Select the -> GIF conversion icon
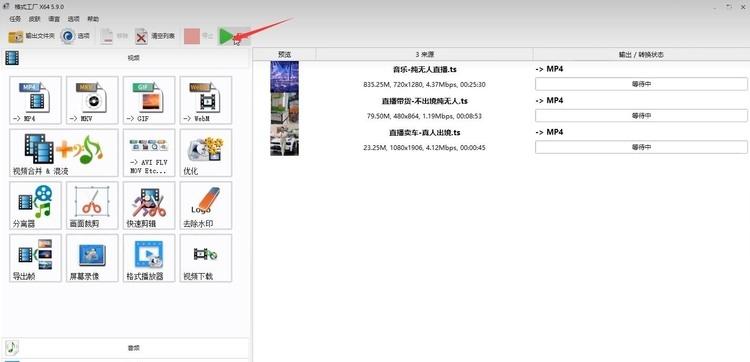This screenshot has height=362, width=750. coord(149,100)
